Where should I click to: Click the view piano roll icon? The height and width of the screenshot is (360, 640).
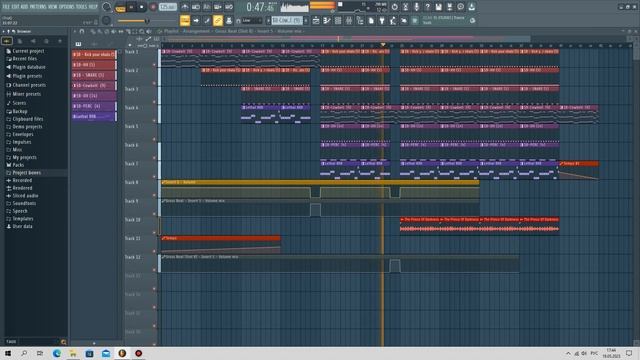point(327,20)
